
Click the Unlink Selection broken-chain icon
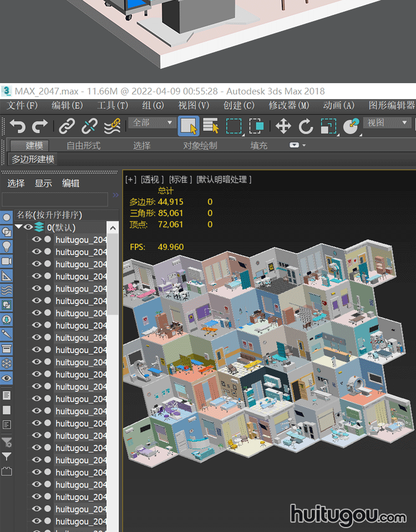[x=89, y=126]
